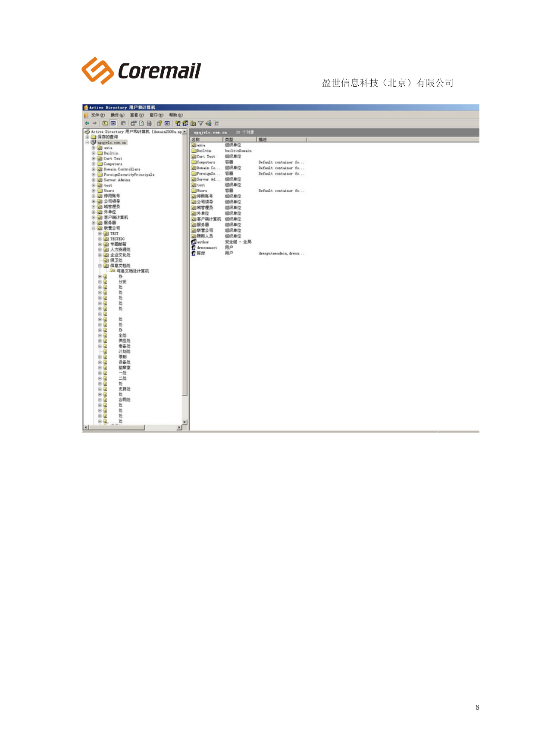Click the Refresh toolbar icon
The height and width of the screenshot is (756, 535).
141,123
